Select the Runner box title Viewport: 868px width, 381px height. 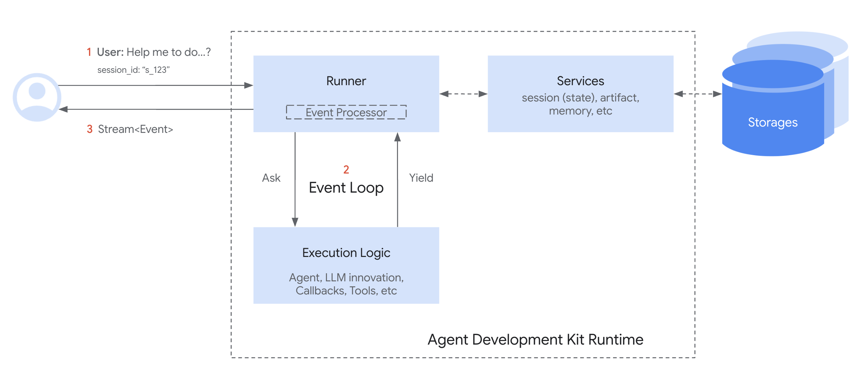[346, 81]
